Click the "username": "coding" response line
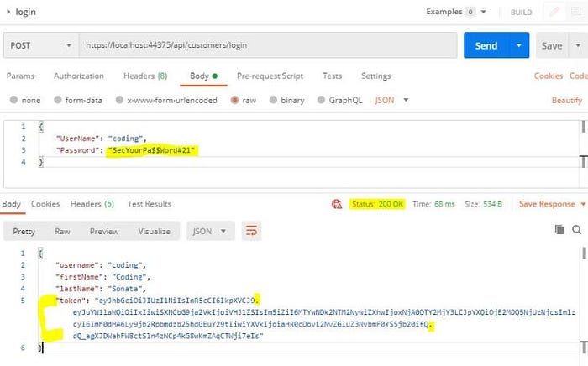The height and width of the screenshot is (366, 588). point(101,265)
